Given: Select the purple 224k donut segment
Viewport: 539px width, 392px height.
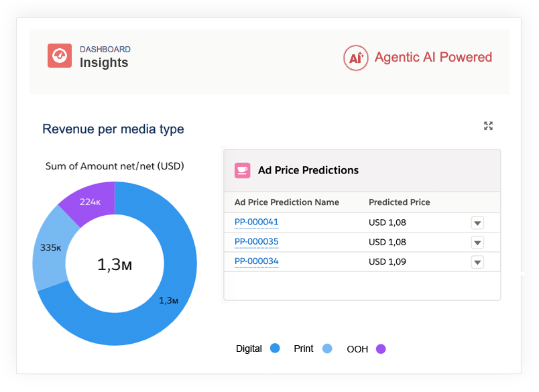Looking at the screenshot, I should (90, 202).
